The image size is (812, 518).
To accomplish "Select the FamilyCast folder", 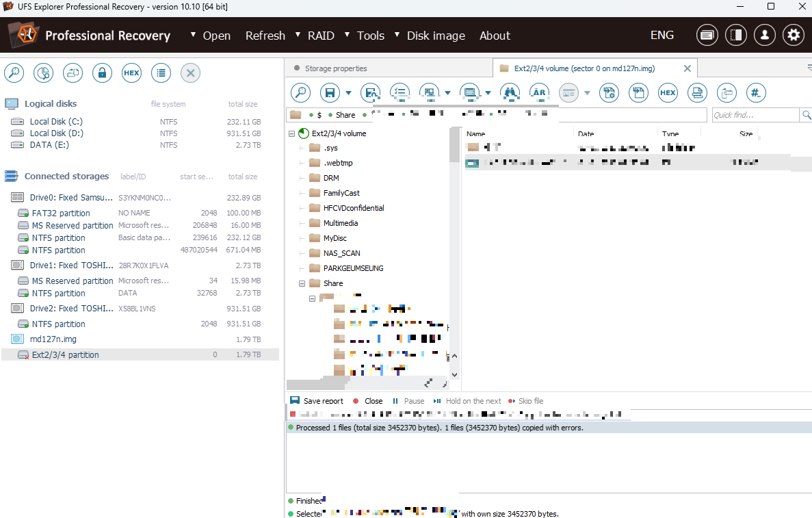I will coord(341,193).
